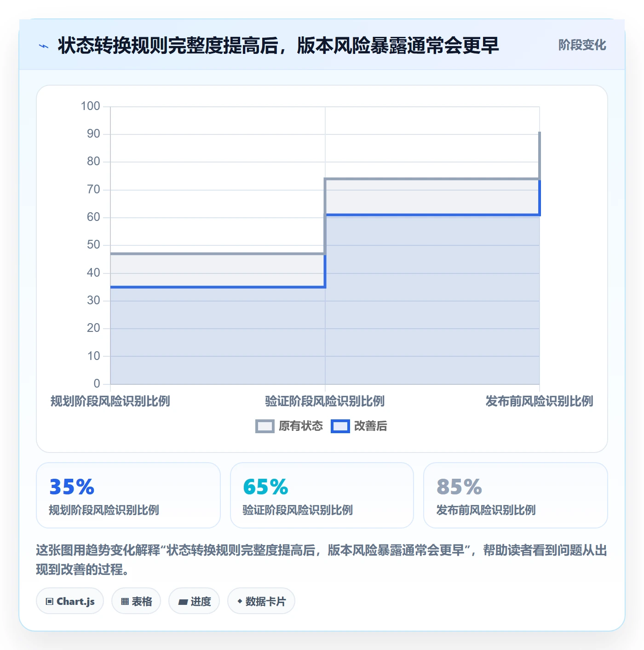The image size is (644, 650).
Task: Click the chart title about 状态转换规则完整度
Action: pos(278,46)
